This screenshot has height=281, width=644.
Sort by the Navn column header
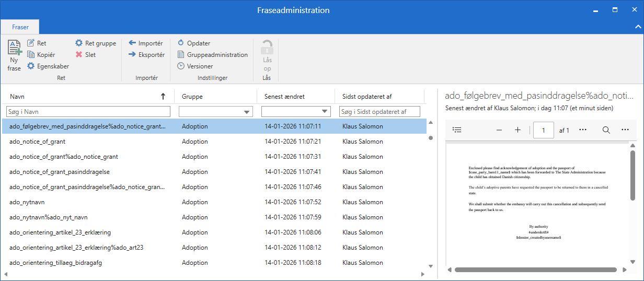tap(88, 97)
